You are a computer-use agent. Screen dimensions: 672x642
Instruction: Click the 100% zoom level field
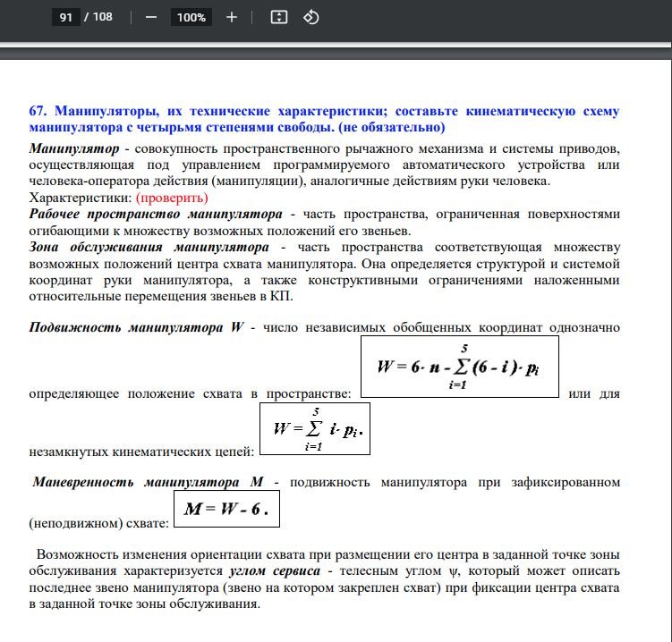pyautogui.click(x=191, y=17)
